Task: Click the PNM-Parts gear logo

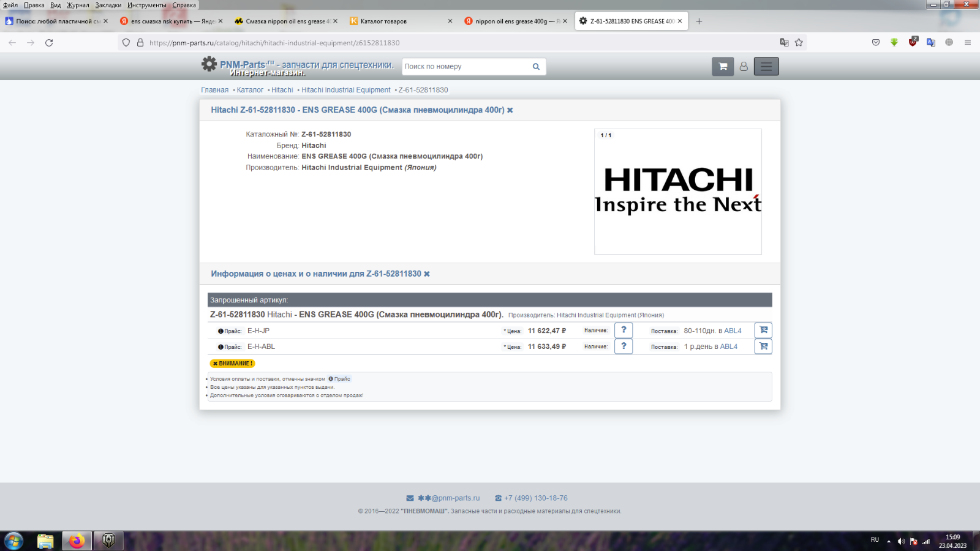Action: point(209,64)
